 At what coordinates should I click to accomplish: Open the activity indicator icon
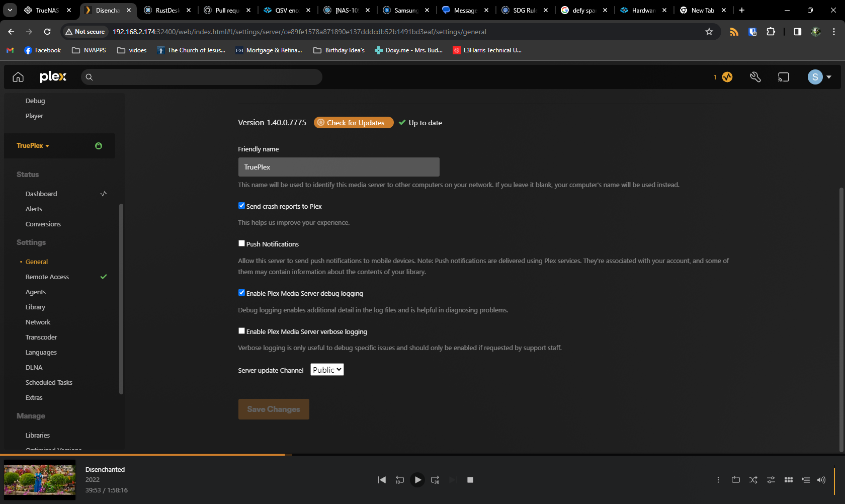727,77
